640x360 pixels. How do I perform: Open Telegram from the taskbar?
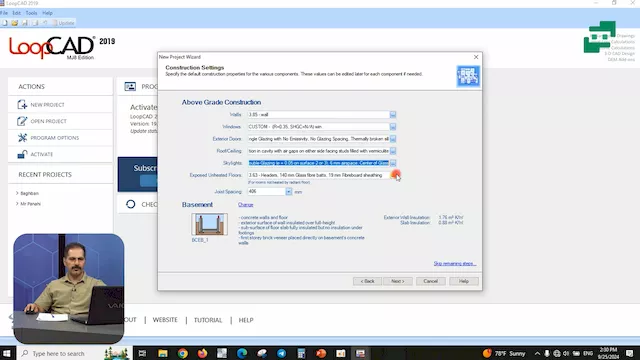(x=281, y=353)
